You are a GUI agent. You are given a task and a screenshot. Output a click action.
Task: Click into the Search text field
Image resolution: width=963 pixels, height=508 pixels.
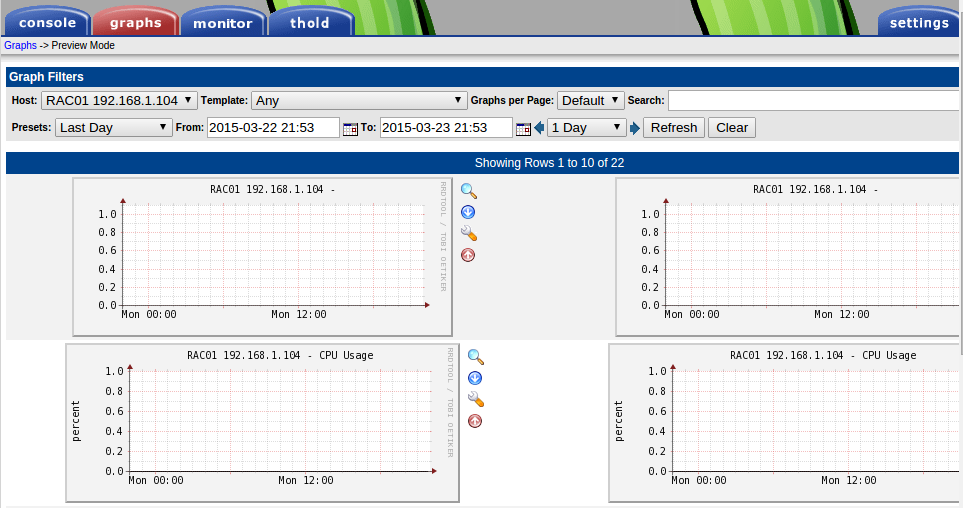pyautogui.click(x=814, y=100)
